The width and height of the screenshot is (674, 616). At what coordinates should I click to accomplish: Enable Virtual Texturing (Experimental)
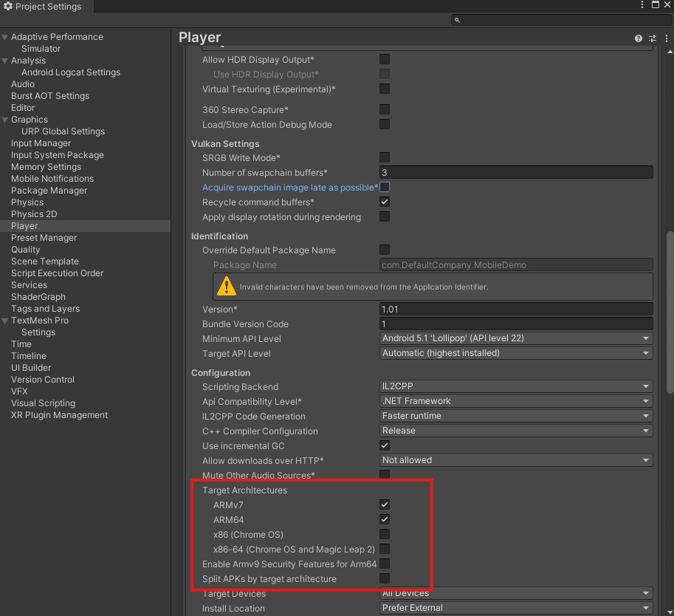385,89
